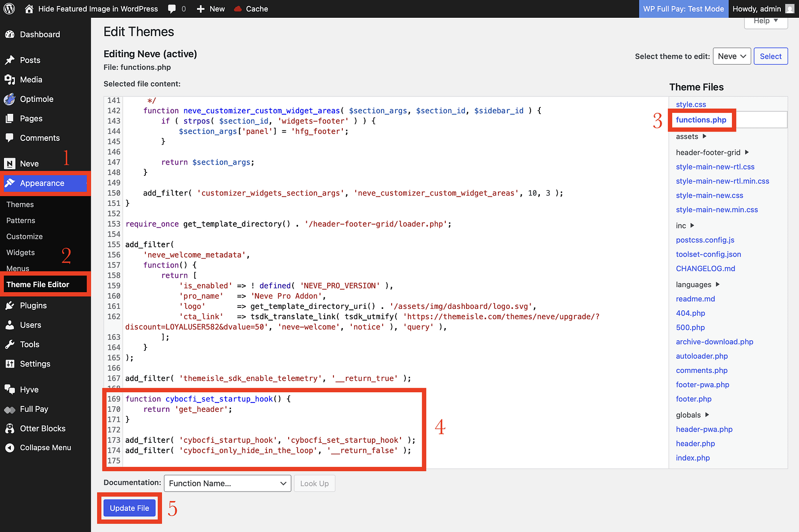Click the home icon beside the site name
Screen dimensions: 799x532
pyautogui.click(x=29, y=9)
